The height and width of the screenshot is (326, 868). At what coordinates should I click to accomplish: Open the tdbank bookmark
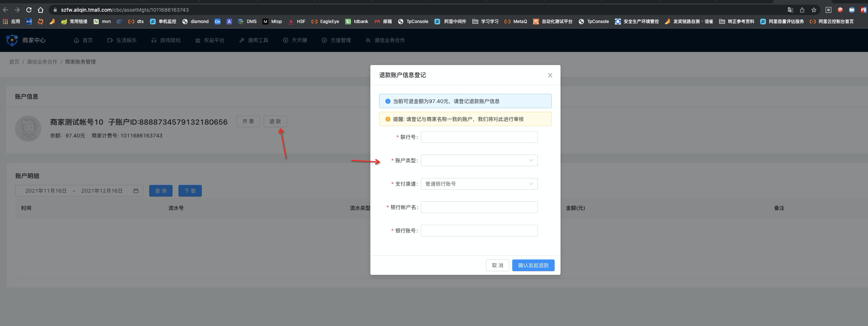[357, 22]
